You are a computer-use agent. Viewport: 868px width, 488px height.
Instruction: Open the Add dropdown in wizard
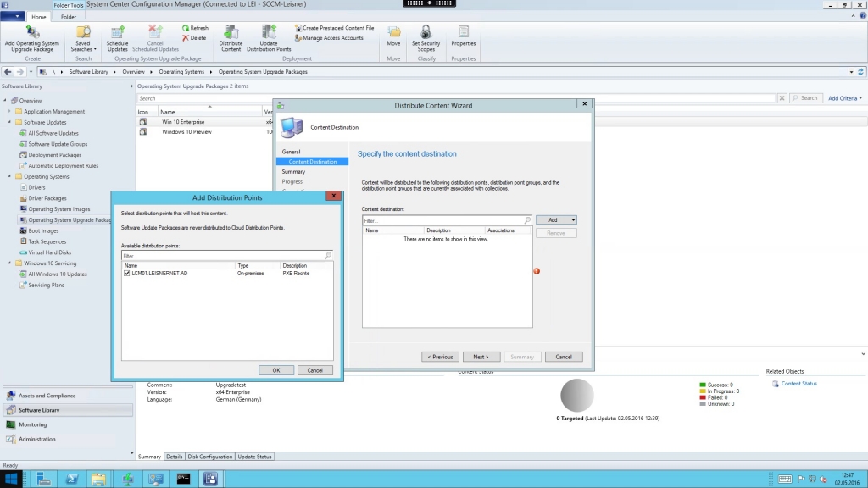point(556,220)
